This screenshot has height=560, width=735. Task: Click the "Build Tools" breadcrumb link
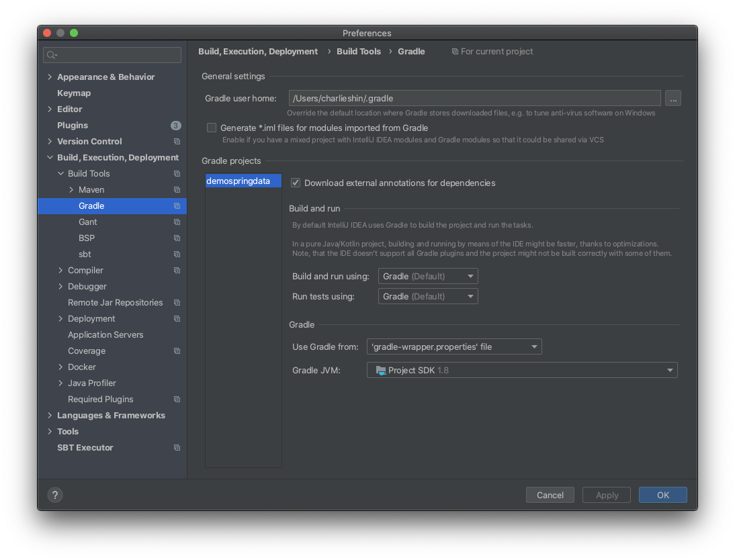(359, 51)
